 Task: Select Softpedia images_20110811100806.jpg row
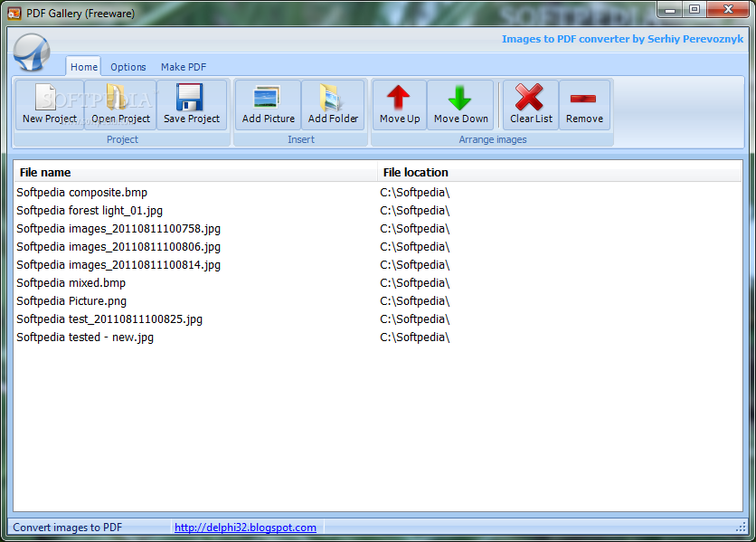(x=378, y=247)
